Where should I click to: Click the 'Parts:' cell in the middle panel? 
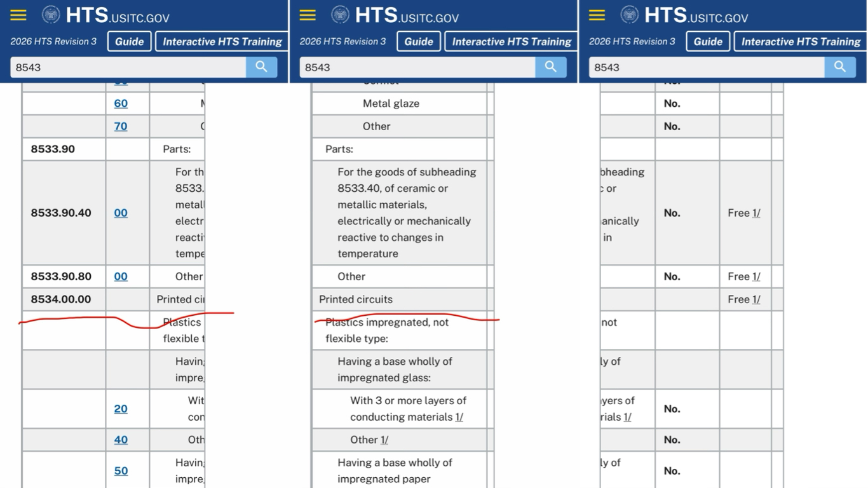400,149
